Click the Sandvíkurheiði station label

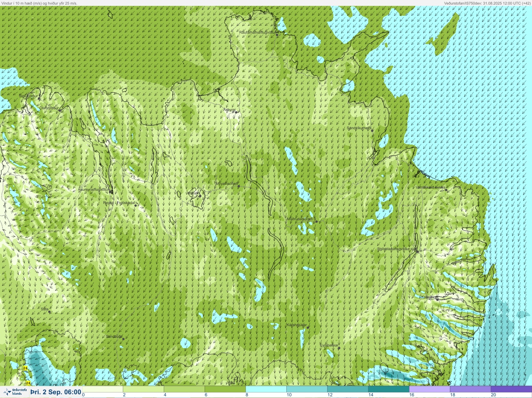[359, 128]
